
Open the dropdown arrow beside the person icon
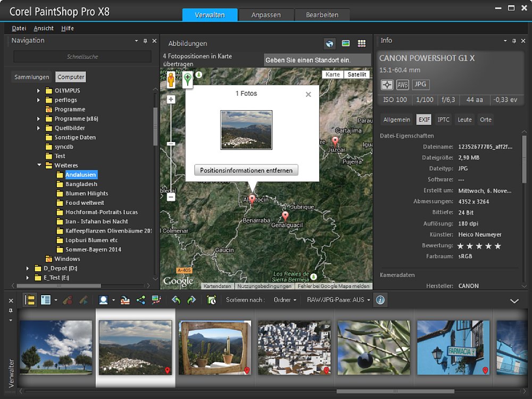tap(113, 300)
